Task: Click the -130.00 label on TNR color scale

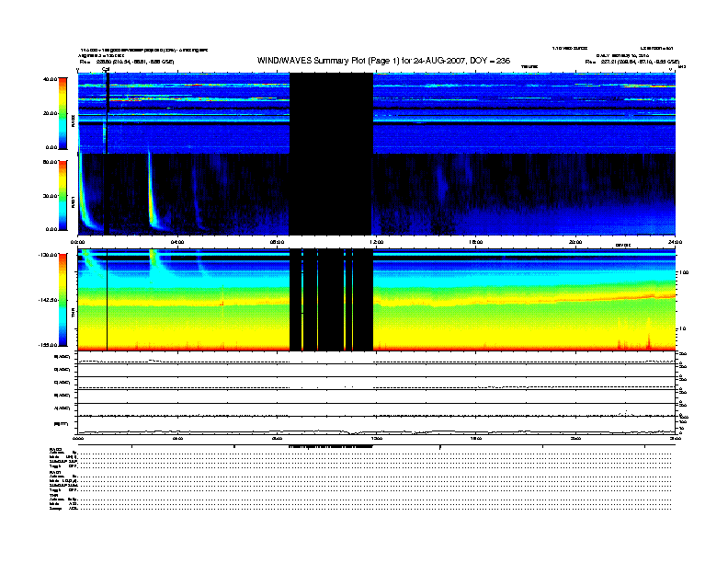Action: tap(48, 255)
